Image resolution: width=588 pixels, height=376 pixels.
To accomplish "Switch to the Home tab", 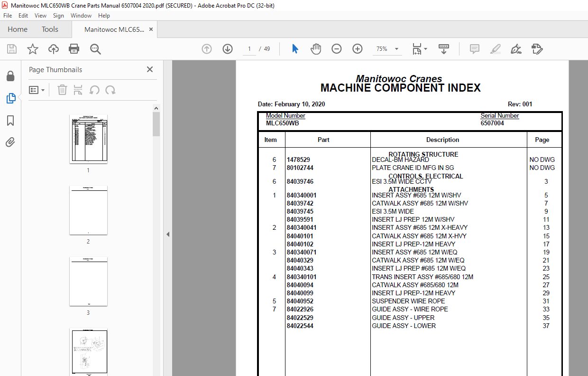I will pyautogui.click(x=18, y=29).
